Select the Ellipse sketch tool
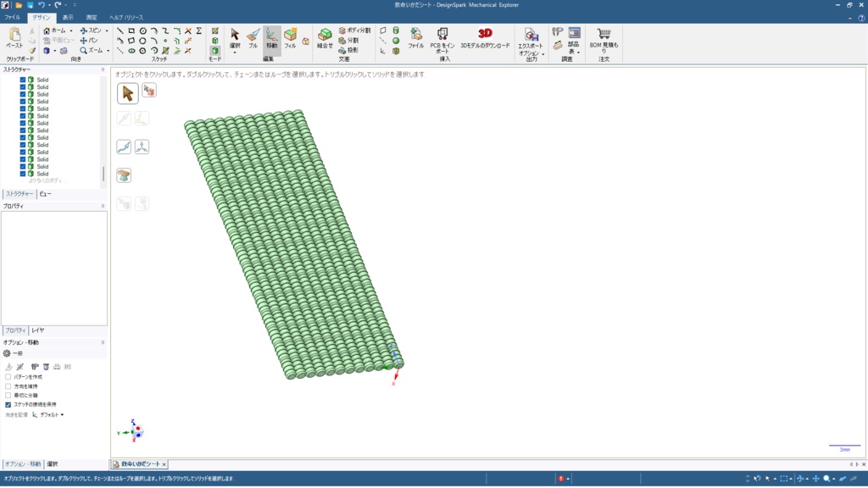This screenshot has height=488, width=868. 131,51
